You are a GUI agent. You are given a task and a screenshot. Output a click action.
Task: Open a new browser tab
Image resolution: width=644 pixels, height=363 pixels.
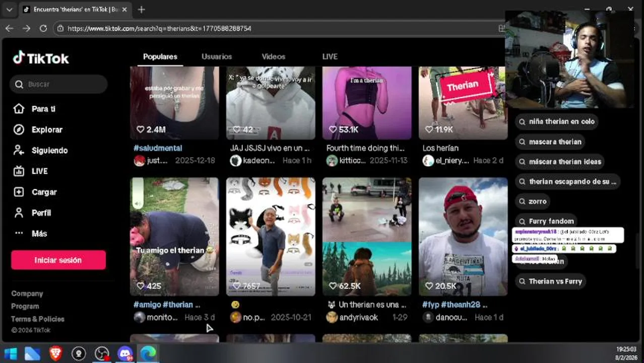tap(142, 10)
